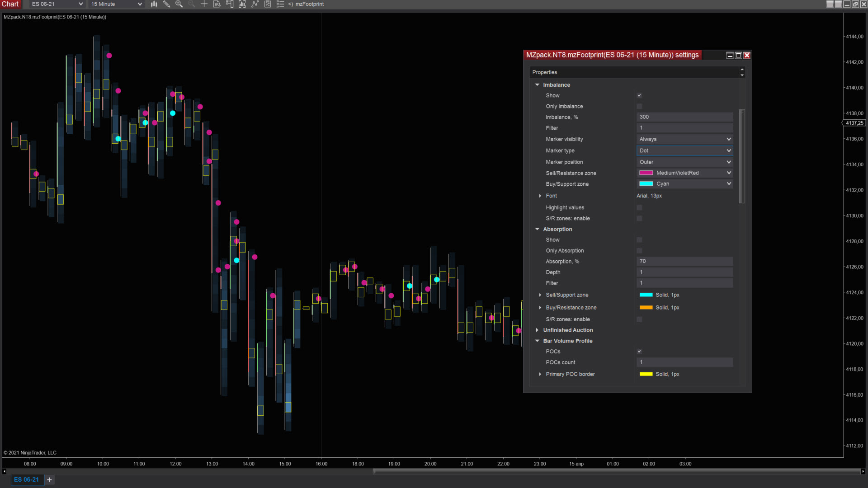The image size is (868, 488).
Task: Click the Chart title menu
Action: 10,4
